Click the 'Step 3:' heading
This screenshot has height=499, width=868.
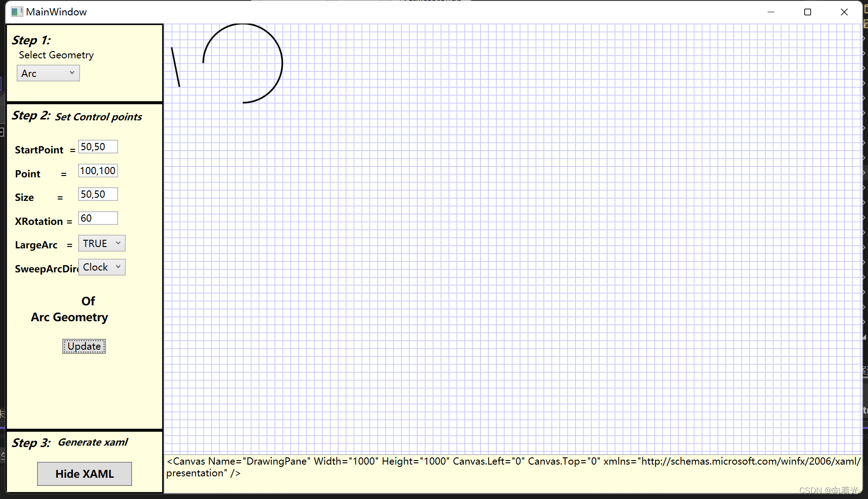coord(31,442)
